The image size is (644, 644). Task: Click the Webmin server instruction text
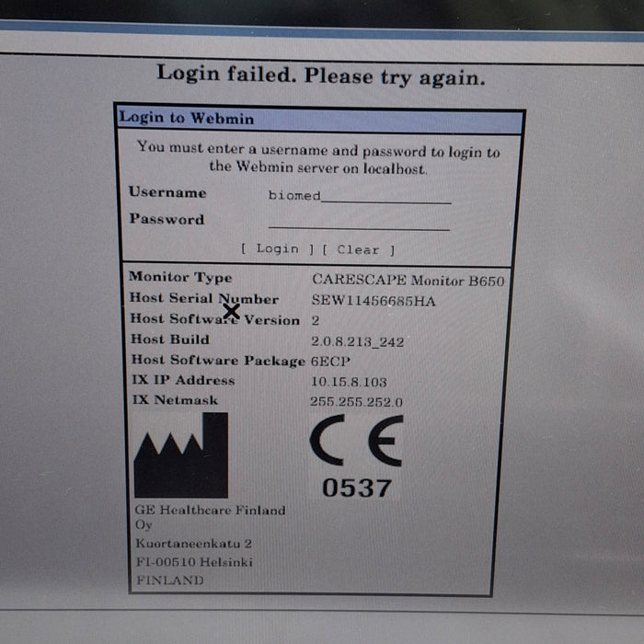(x=318, y=158)
